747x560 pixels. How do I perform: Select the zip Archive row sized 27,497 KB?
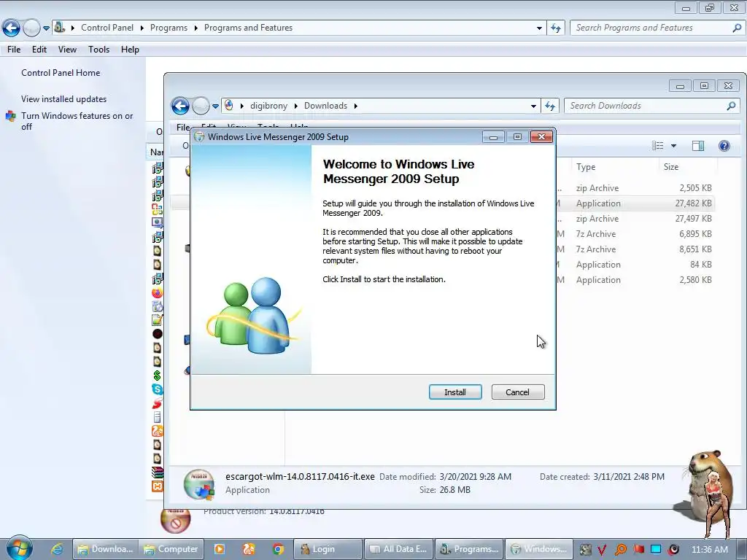pos(636,219)
